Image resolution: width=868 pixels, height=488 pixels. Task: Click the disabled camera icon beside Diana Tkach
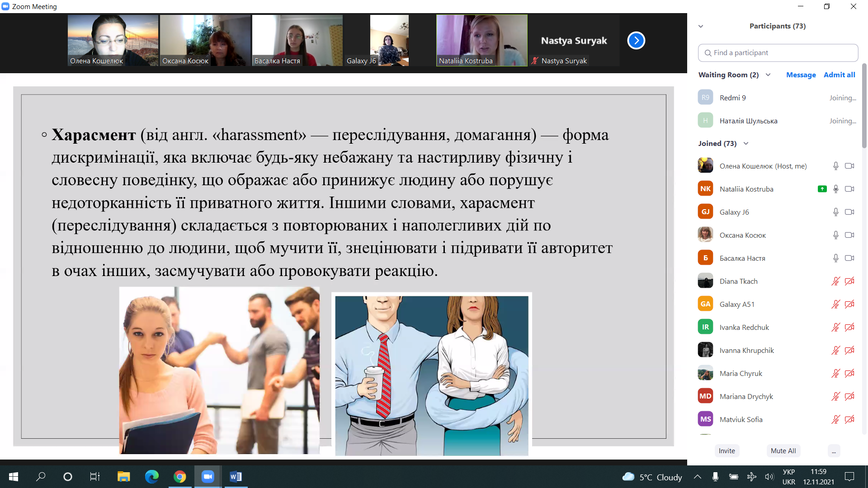click(x=849, y=281)
